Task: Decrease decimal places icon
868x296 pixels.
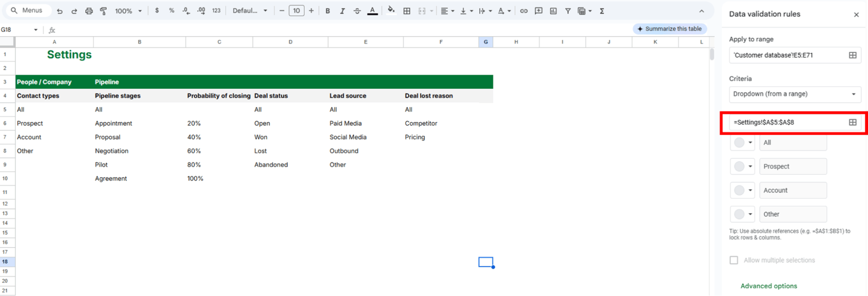Action: pyautogui.click(x=186, y=10)
